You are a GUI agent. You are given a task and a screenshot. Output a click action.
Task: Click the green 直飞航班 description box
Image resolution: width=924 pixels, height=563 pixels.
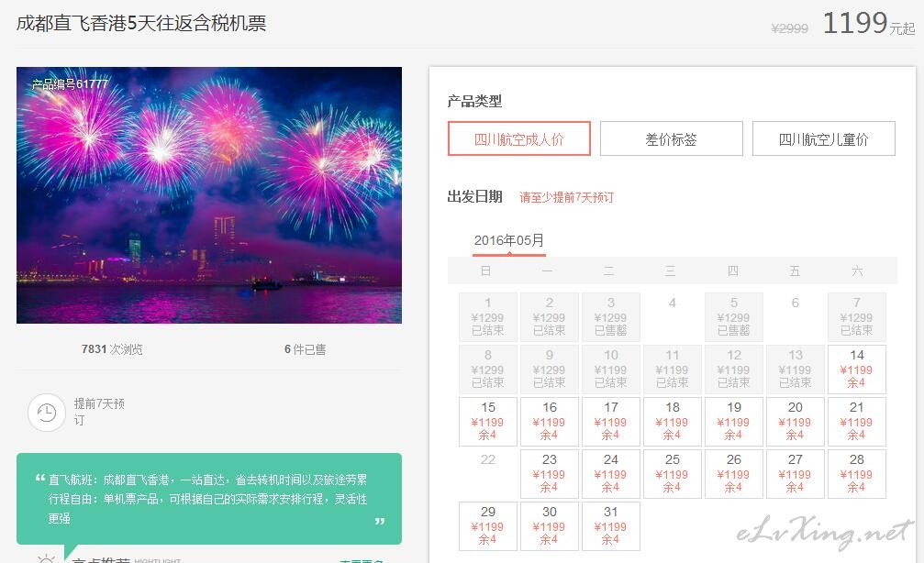tap(209, 498)
